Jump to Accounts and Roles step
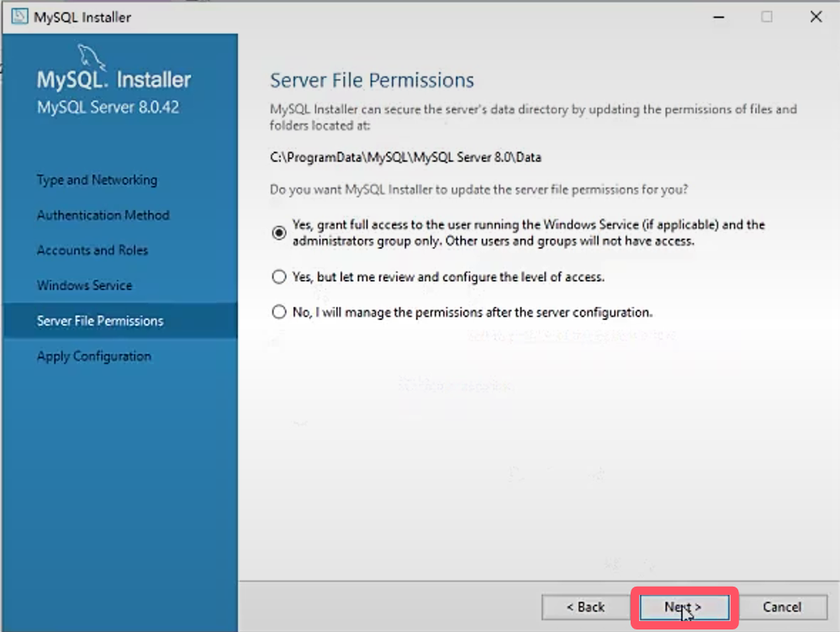Viewport: 840px width, 632px height. (x=92, y=250)
